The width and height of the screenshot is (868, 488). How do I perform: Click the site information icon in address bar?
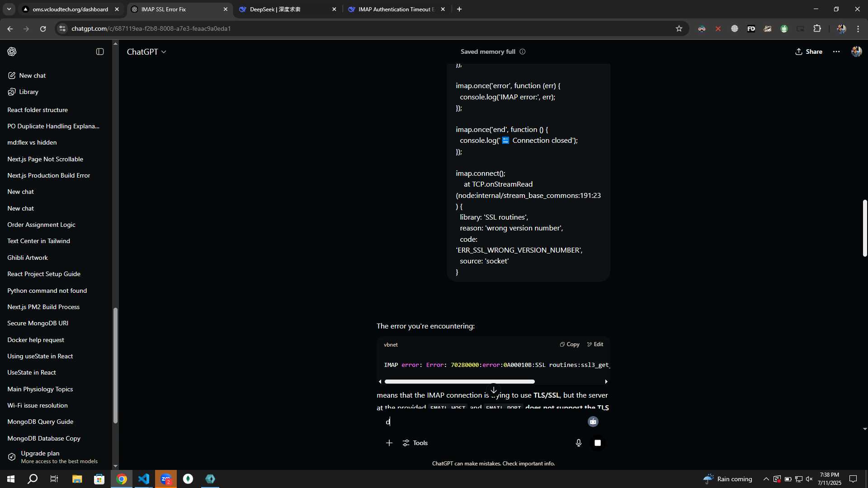coord(62,28)
